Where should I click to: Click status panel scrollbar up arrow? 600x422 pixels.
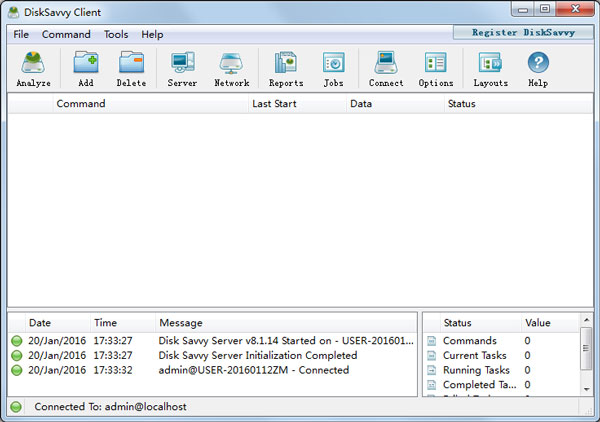tap(586, 319)
